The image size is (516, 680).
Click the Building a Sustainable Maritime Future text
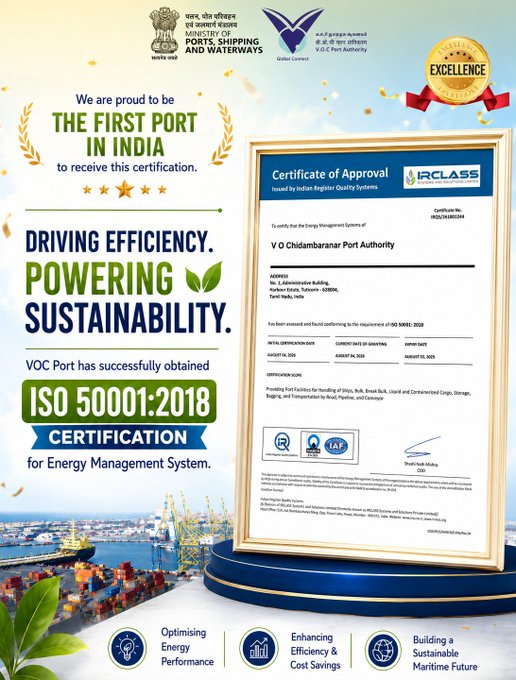point(444,653)
